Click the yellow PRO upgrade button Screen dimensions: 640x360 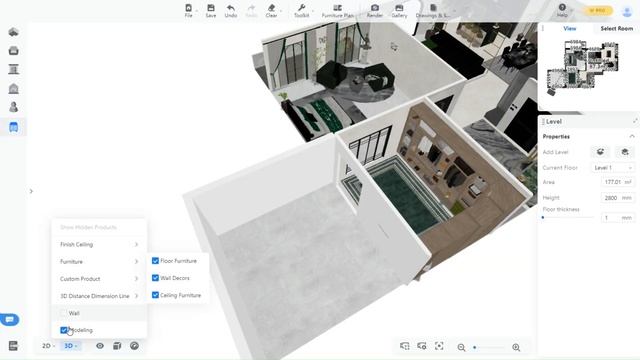(x=598, y=11)
